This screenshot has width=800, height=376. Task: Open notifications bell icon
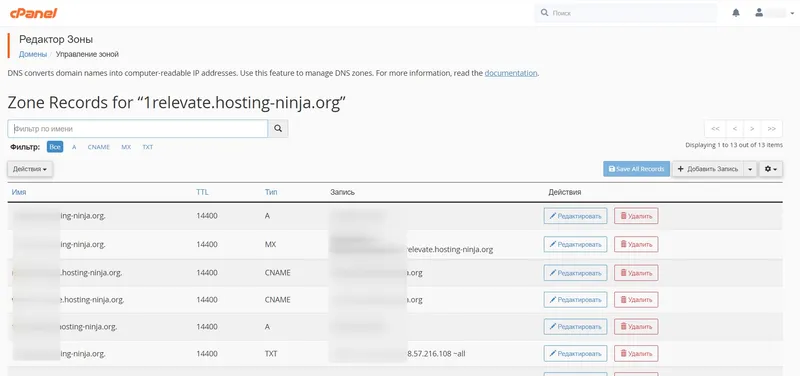(736, 13)
